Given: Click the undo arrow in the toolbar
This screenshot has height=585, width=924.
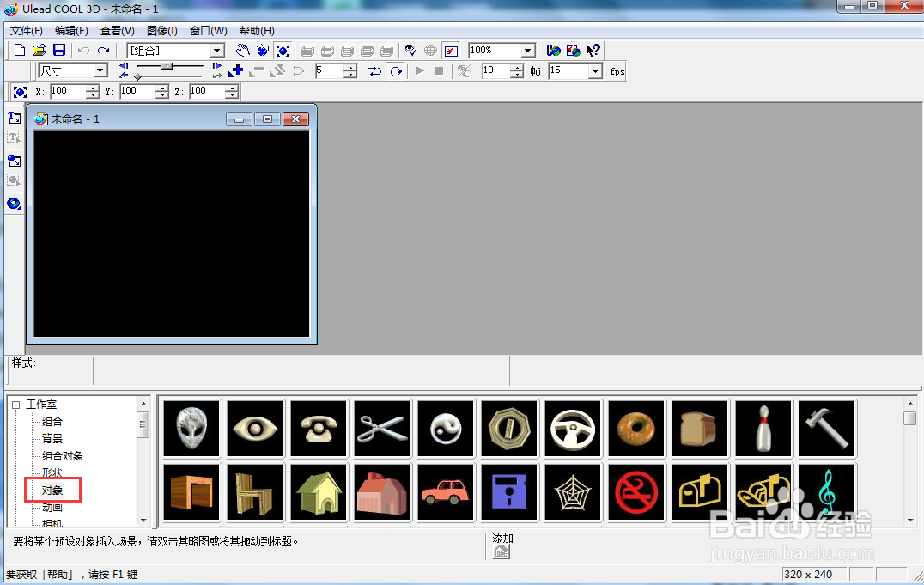Looking at the screenshot, I should [x=83, y=51].
